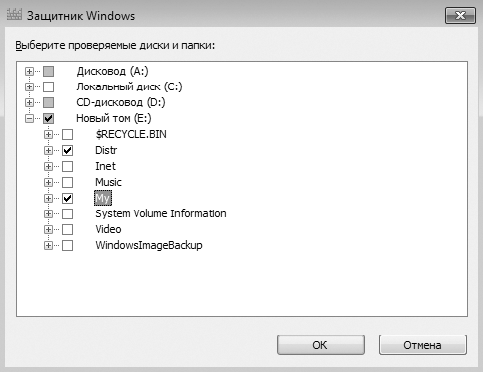Confirm selection with the OK button
483x372 pixels.
[x=321, y=345]
